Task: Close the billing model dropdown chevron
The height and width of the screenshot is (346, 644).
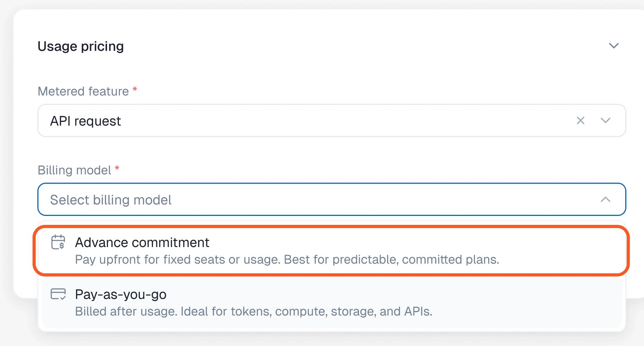Action: [605, 199]
